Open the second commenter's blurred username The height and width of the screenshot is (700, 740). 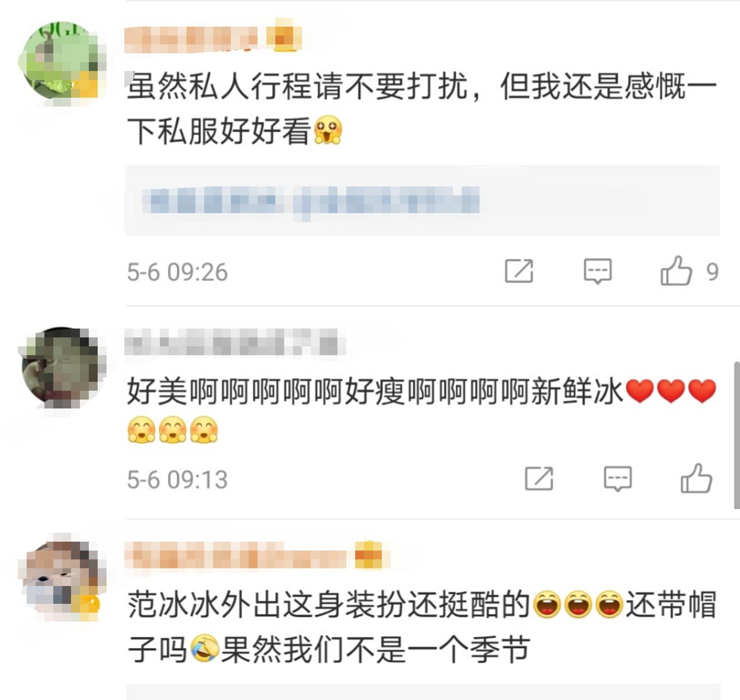point(234,343)
